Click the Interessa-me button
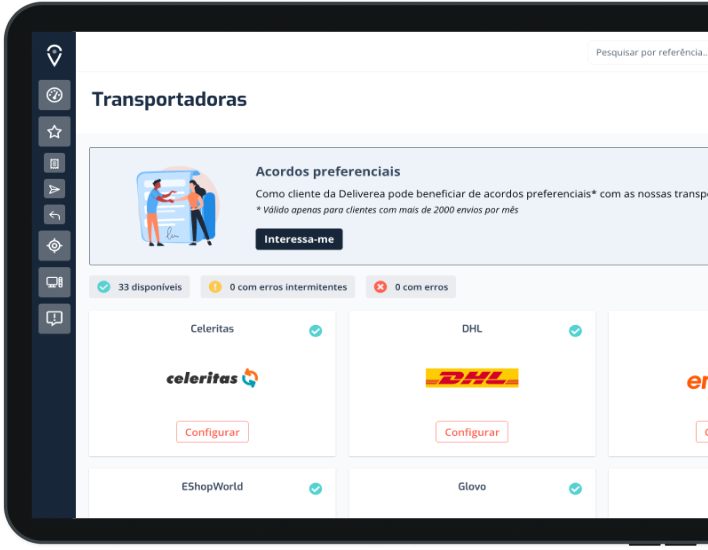This screenshot has height=550, width=708. point(299,239)
